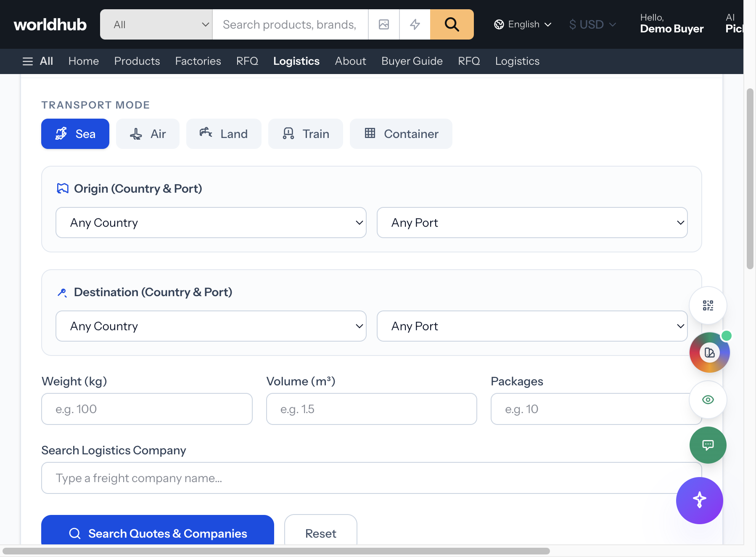Click the green eye floating button
This screenshot has height=557, width=756.
pyautogui.click(x=708, y=400)
